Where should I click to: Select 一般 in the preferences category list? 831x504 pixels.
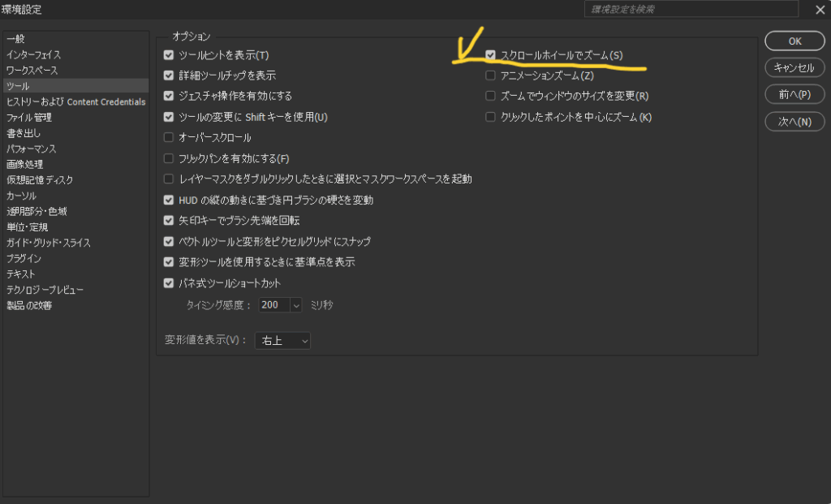(16, 39)
